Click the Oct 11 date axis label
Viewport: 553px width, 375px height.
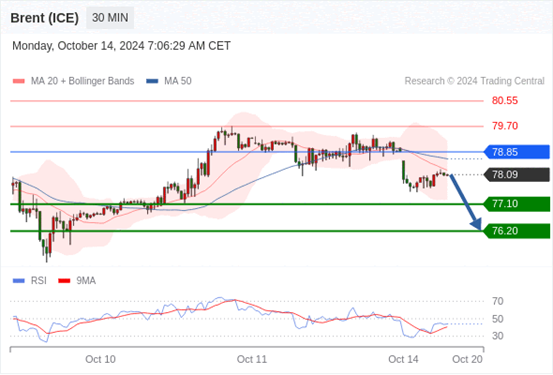(x=252, y=359)
